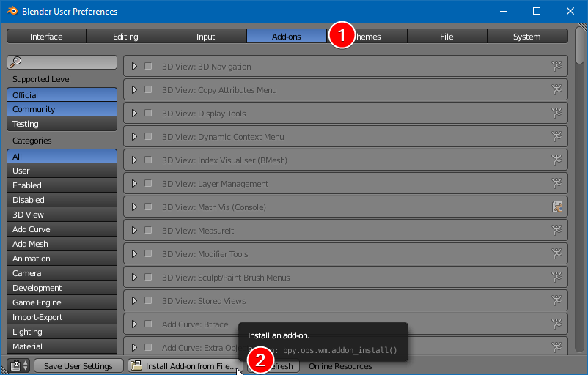Click Save User Settings button
The height and width of the screenshot is (375, 588).
(x=78, y=366)
